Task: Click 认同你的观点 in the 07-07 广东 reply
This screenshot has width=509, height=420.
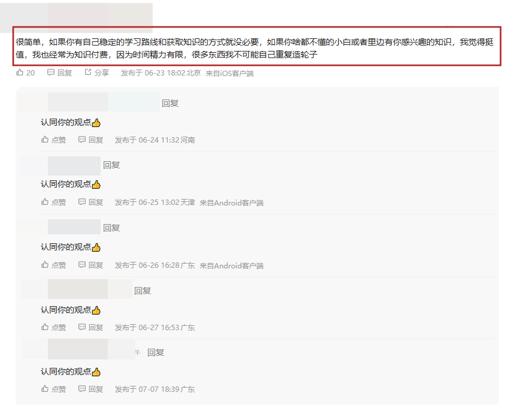Action: click(66, 371)
